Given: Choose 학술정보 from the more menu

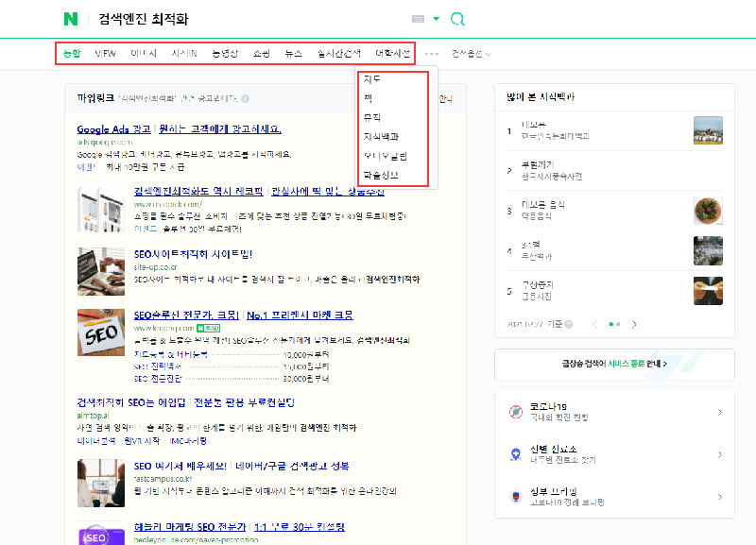Looking at the screenshot, I should tap(381, 176).
